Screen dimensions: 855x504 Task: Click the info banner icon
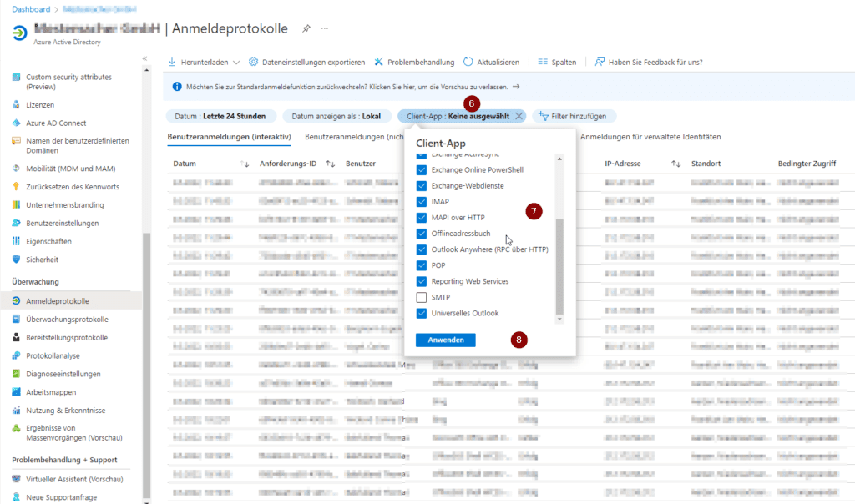click(x=177, y=87)
